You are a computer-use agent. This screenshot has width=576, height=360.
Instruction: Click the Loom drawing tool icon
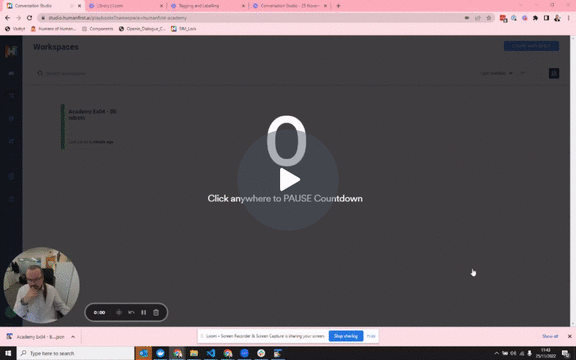click(119, 313)
